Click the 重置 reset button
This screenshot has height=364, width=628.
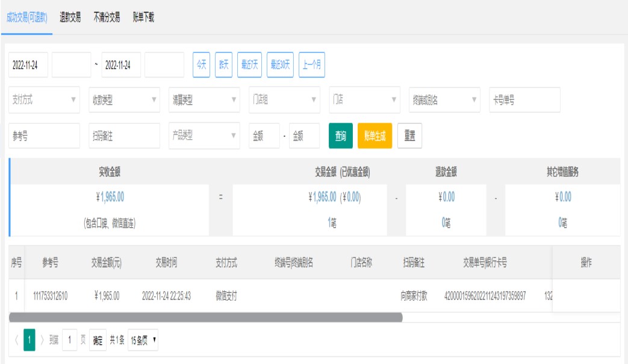click(409, 136)
